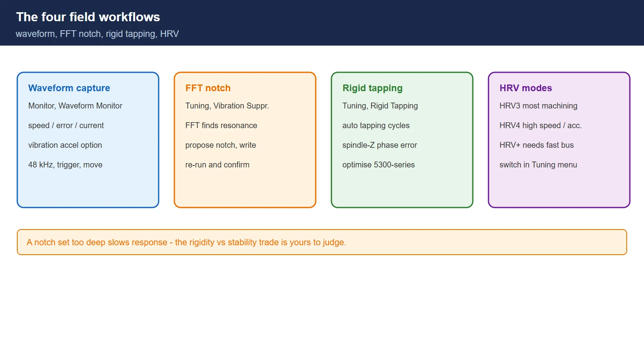Click the orange notch warning note
The height and width of the screenshot is (338, 644).
pos(322,242)
